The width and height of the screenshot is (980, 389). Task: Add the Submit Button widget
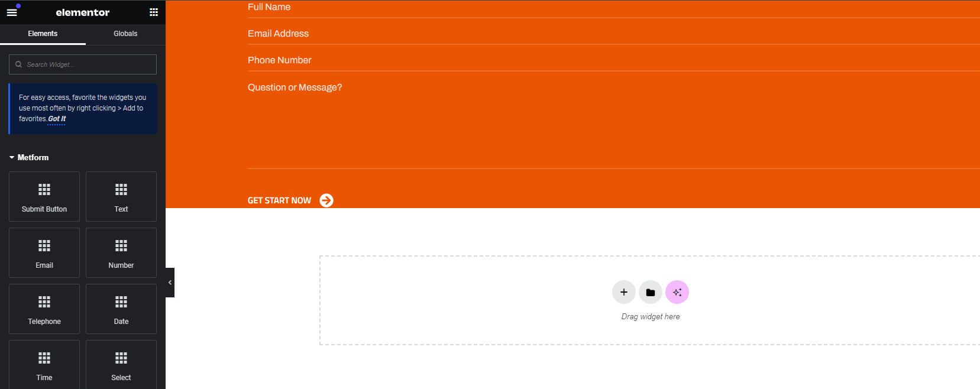point(44,196)
